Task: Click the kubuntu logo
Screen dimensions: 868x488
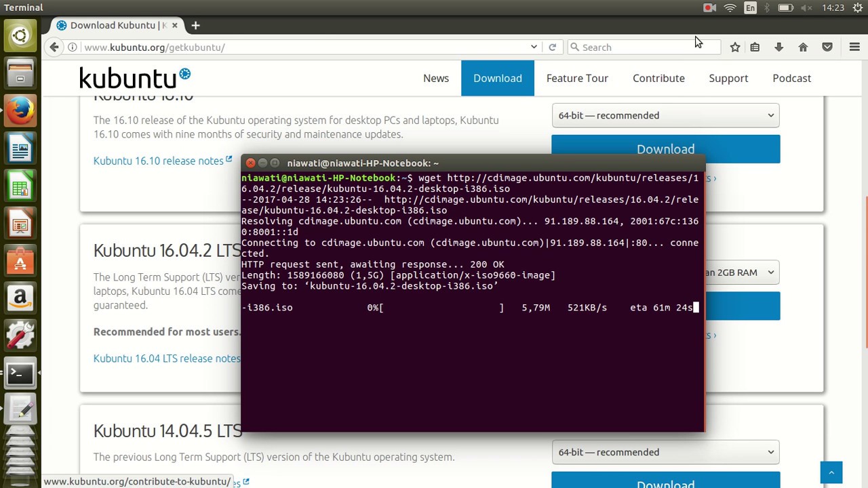Action: click(135, 77)
